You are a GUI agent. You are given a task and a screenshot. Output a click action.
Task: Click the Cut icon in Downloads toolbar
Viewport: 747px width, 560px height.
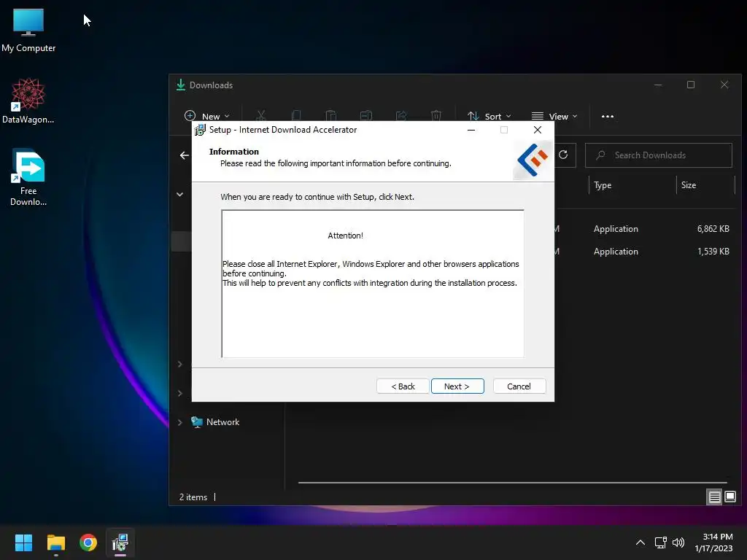coord(260,116)
